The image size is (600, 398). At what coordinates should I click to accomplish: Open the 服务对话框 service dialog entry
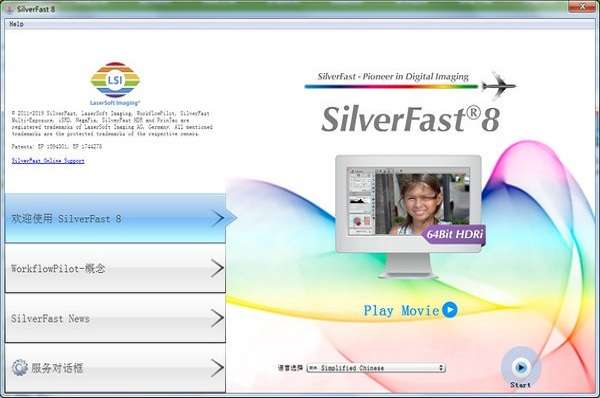tap(115, 368)
